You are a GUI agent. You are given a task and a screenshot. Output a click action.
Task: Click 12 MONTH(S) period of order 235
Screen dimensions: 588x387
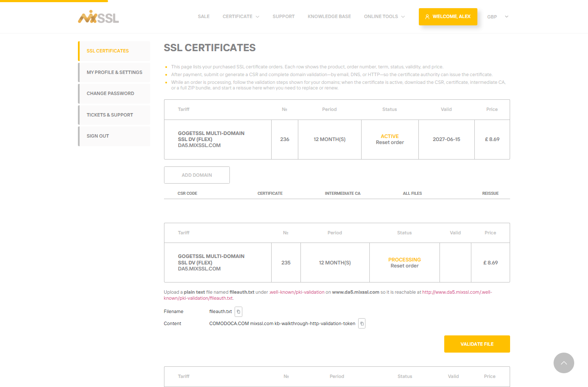click(x=335, y=263)
